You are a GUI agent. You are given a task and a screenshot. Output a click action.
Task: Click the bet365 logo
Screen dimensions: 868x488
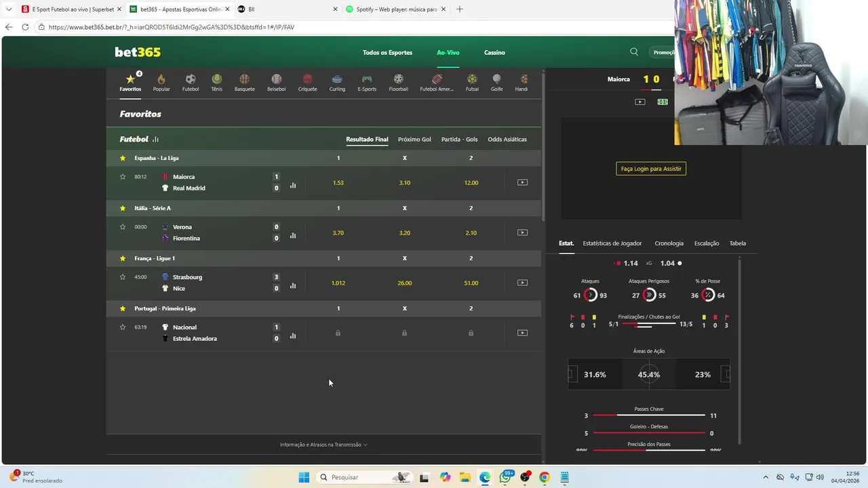(138, 52)
